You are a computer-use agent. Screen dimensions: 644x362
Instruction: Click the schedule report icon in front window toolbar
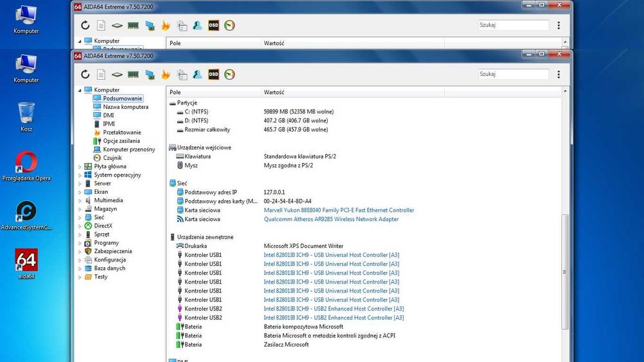tap(182, 74)
